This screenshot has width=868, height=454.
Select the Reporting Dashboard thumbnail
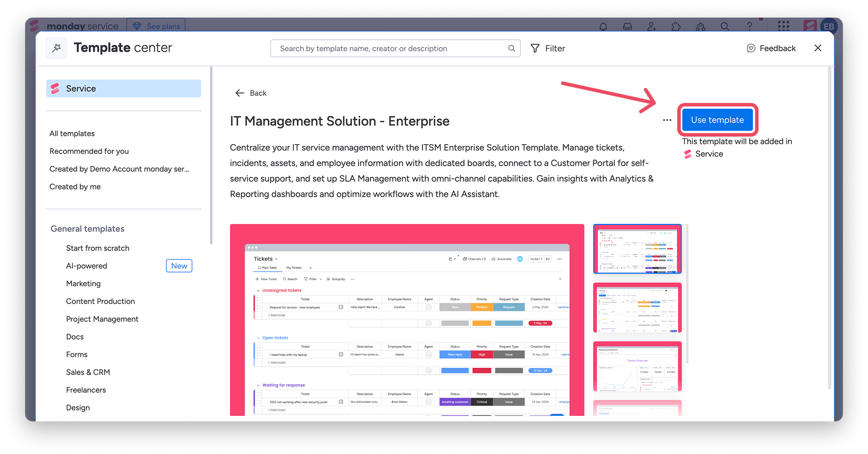(x=637, y=366)
